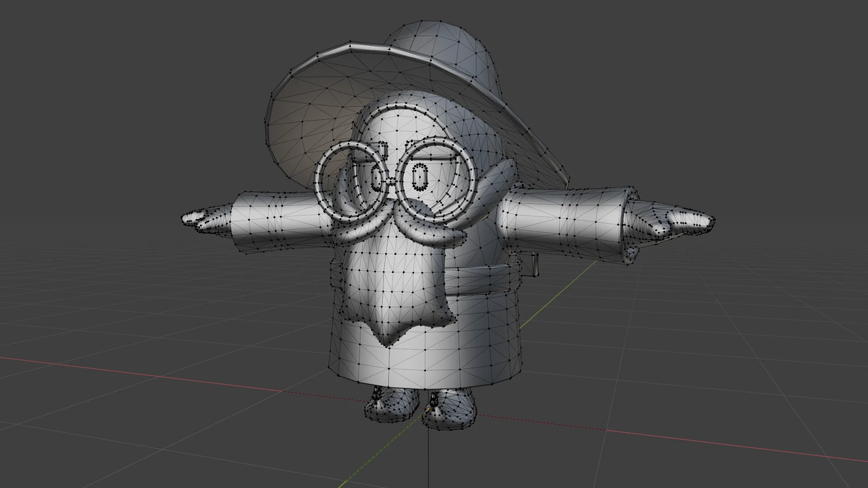Screen dimensions: 868x488
Task: Click the cylindrical left forearm mesh
Action: click(271, 222)
